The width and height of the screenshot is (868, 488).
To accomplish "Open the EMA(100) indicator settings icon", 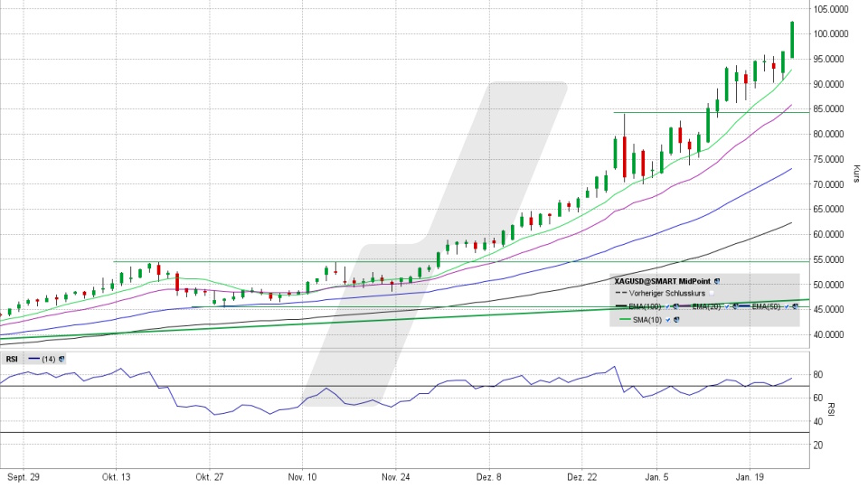I will [x=676, y=306].
